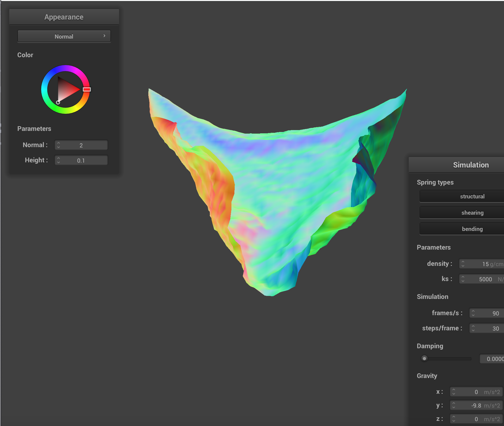504x426 pixels.
Task: Click the frames/s value field
Action: pos(487,313)
